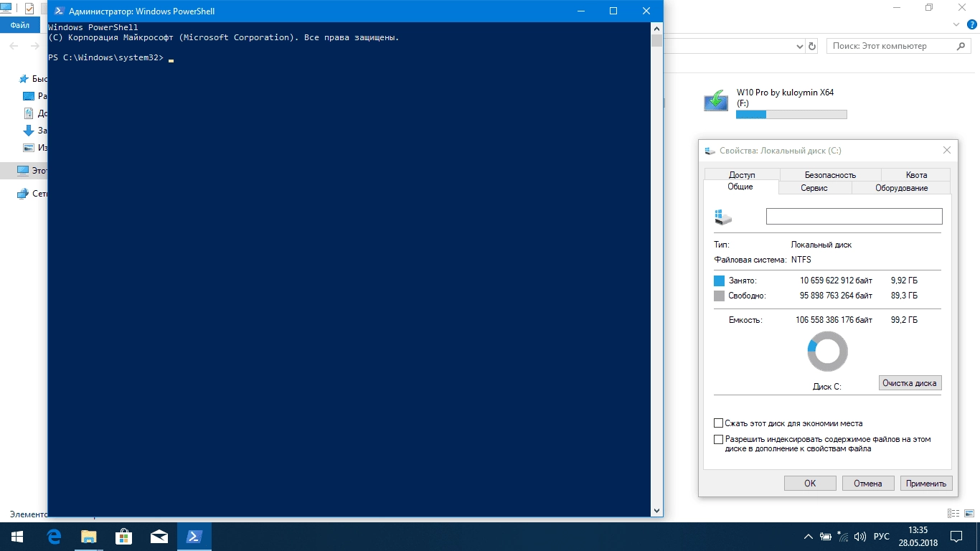
Task: Enable 'Сжать этот диск для экономии места' checkbox
Action: pyautogui.click(x=719, y=423)
